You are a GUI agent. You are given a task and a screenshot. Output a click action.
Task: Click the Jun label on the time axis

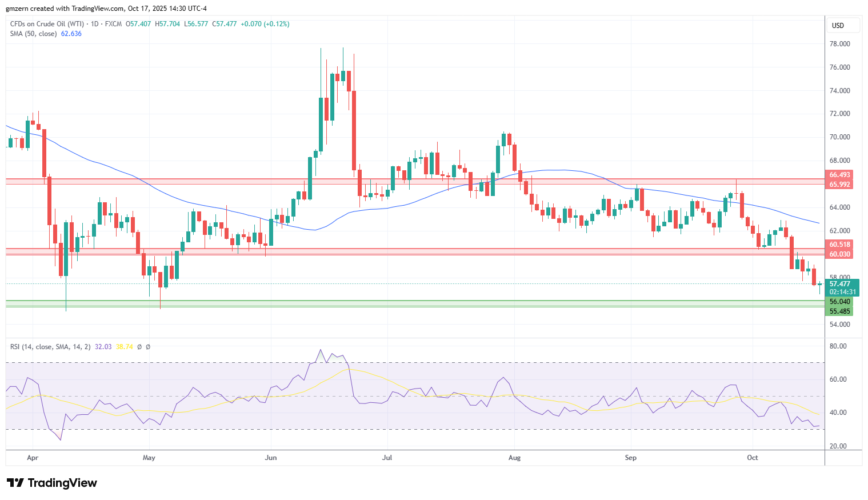pyautogui.click(x=271, y=458)
